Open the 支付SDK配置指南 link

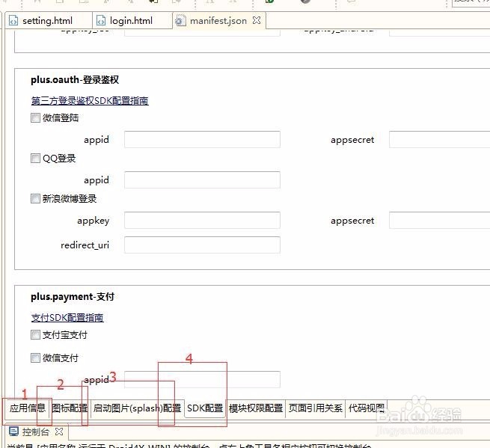[67, 317]
